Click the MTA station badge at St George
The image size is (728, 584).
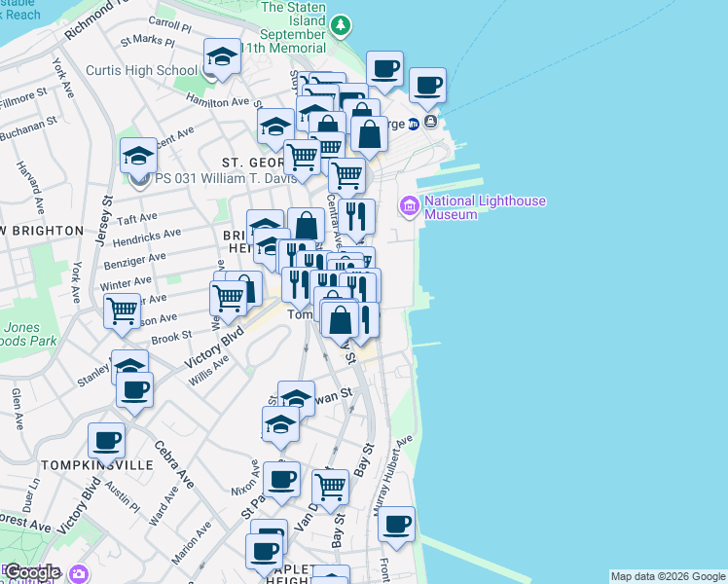(414, 124)
